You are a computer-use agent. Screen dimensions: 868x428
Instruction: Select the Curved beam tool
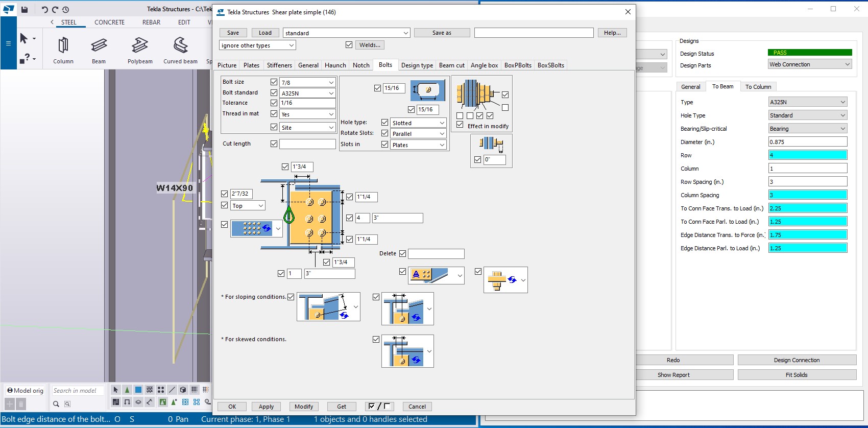click(180, 50)
